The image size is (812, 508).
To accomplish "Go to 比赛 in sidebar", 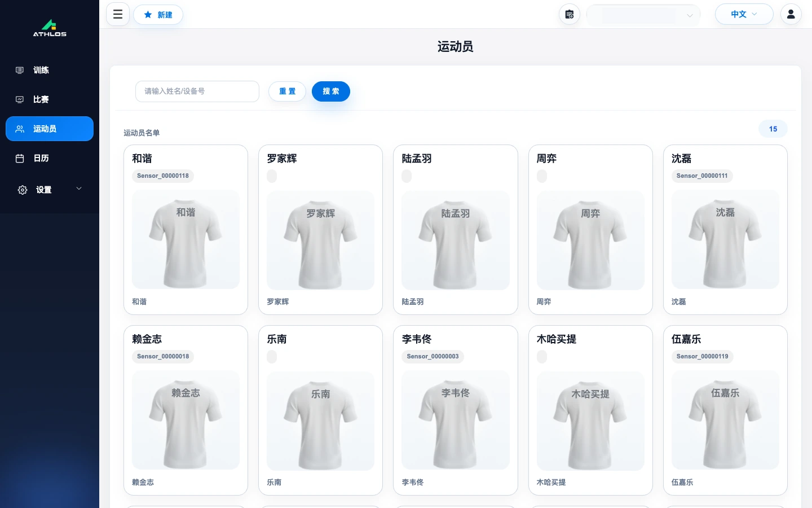I will point(50,99).
